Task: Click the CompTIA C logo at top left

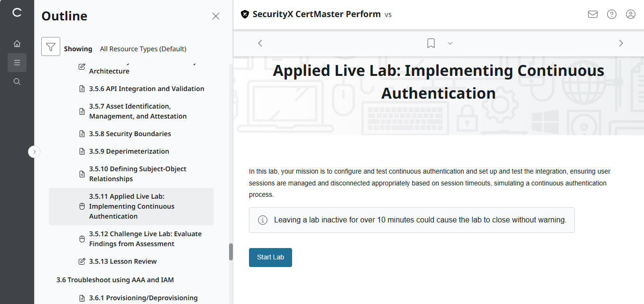Action: (17, 13)
